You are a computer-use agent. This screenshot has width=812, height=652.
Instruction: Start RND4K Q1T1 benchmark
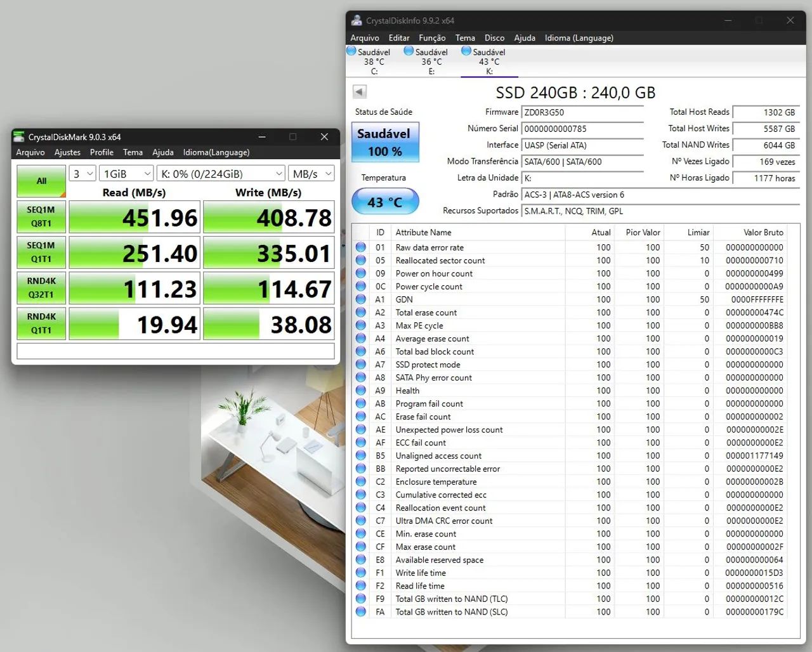(41, 323)
